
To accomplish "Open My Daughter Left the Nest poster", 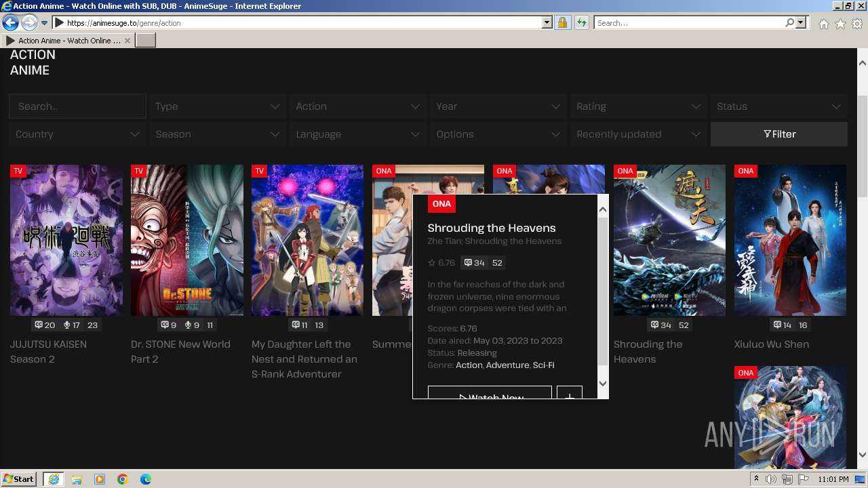I will 307,240.
